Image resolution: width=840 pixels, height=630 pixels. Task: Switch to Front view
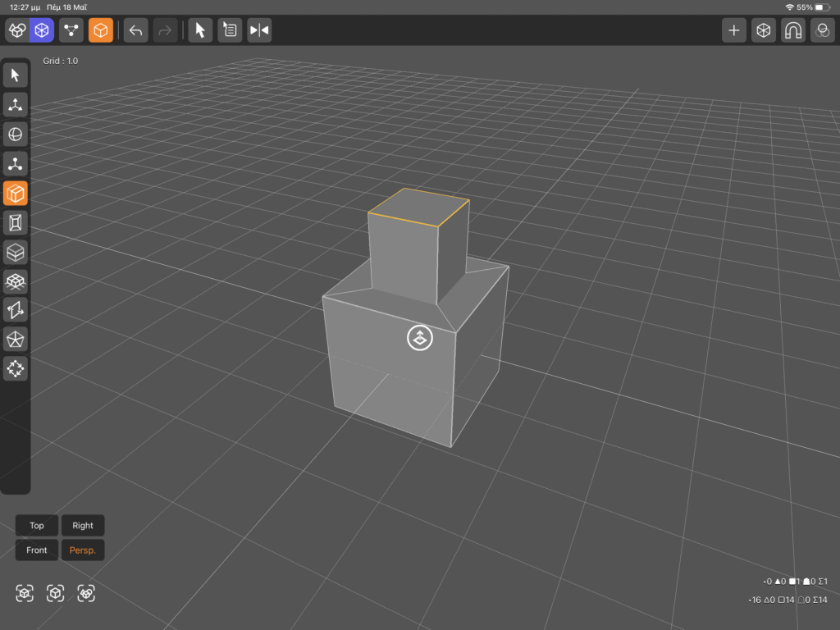coord(37,550)
